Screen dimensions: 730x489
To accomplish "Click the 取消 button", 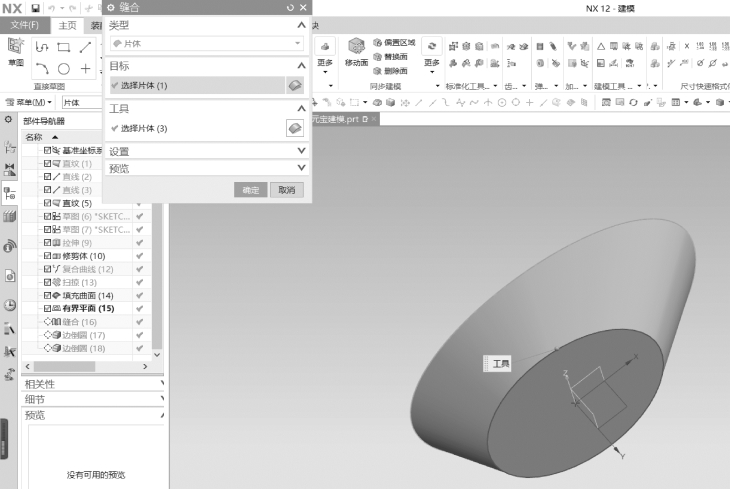I will click(286, 190).
